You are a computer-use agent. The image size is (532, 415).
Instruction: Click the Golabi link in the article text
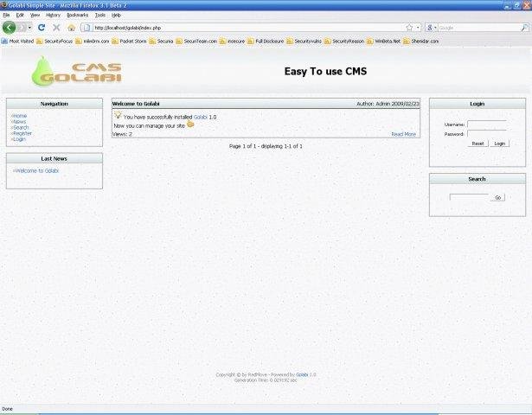(x=200, y=117)
